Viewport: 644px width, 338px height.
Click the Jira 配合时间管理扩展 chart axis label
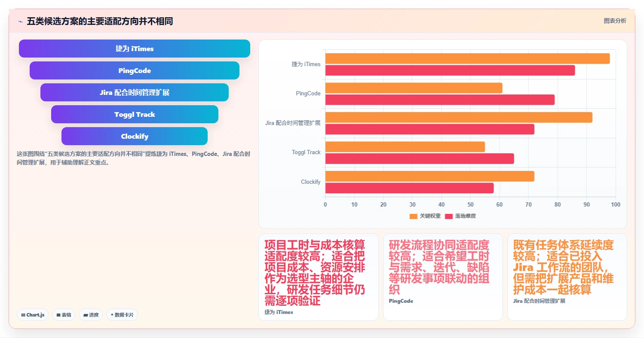[x=293, y=123]
